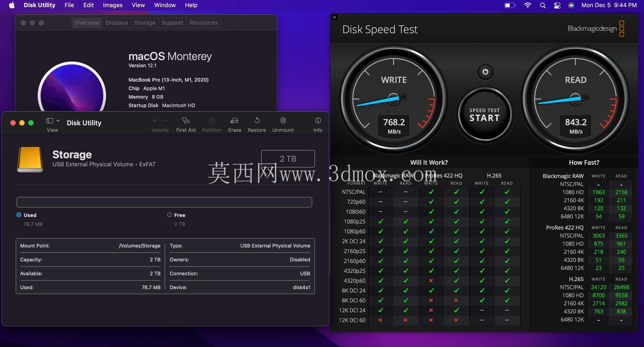Screen dimensions: 644x347
Task: Click the blue Used legend swatch
Action: [19, 215]
